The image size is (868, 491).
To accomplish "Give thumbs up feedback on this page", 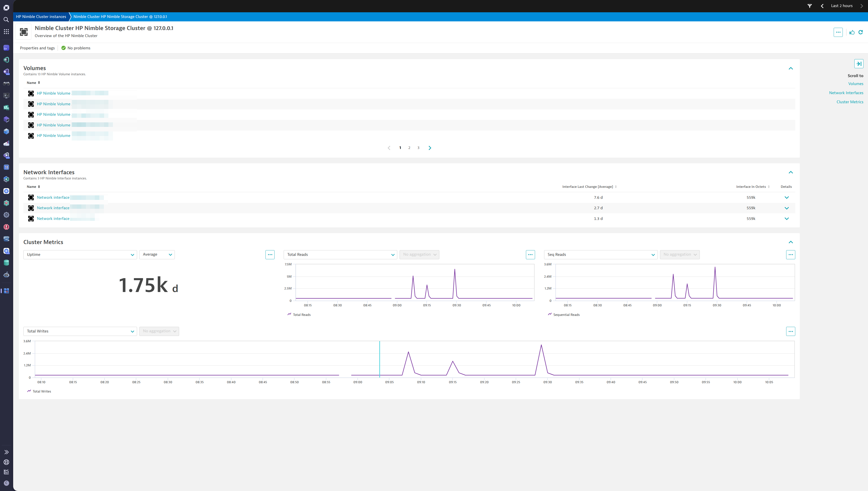I will tap(852, 32).
